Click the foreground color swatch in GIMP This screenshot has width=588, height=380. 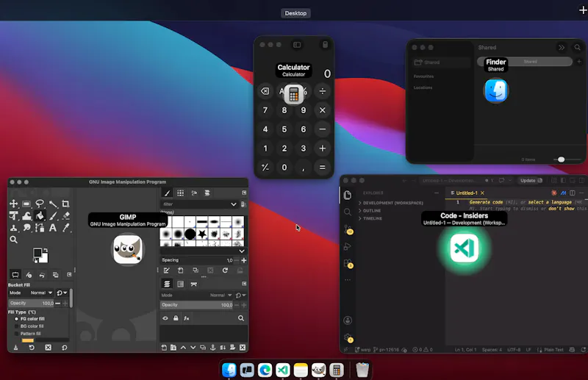(37, 253)
